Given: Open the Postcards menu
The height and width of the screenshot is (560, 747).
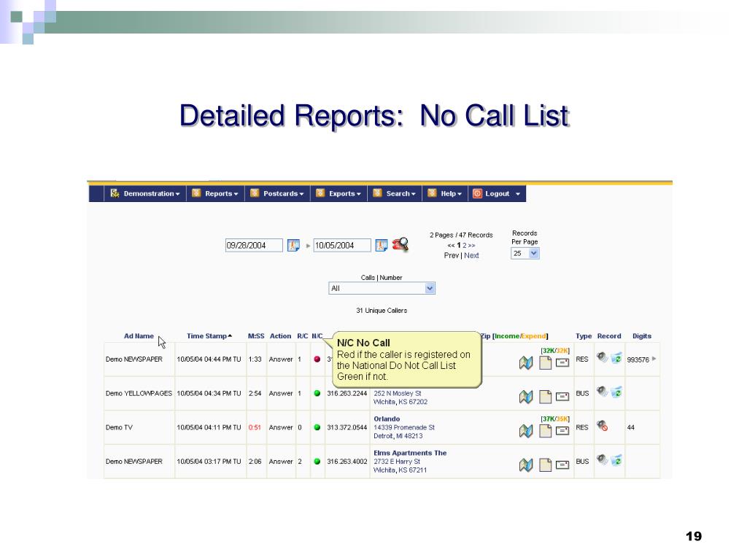Looking at the screenshot, I should [277, 193].
